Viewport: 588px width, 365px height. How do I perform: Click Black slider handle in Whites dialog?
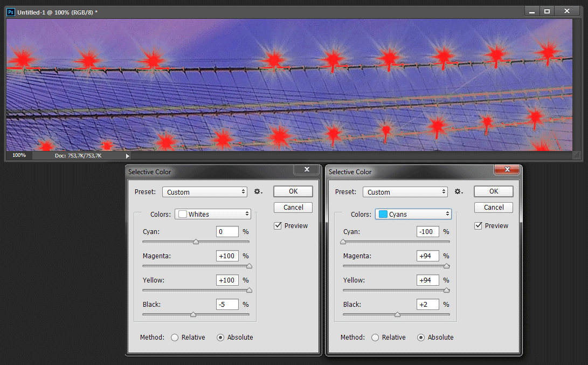point(193,315)
